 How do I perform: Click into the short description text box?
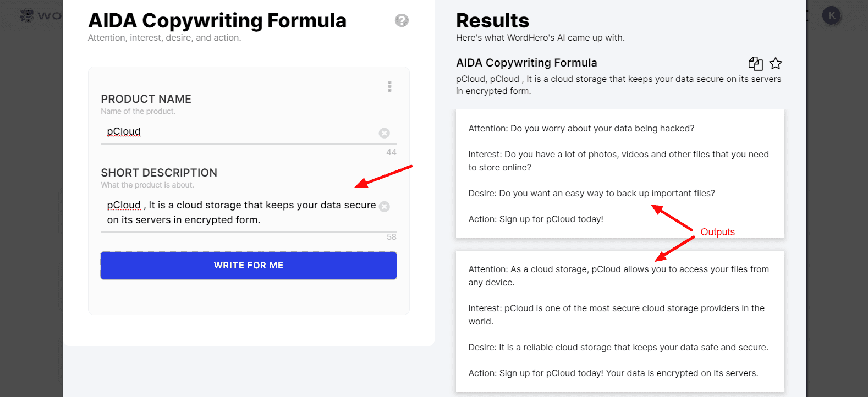point(239,212)
